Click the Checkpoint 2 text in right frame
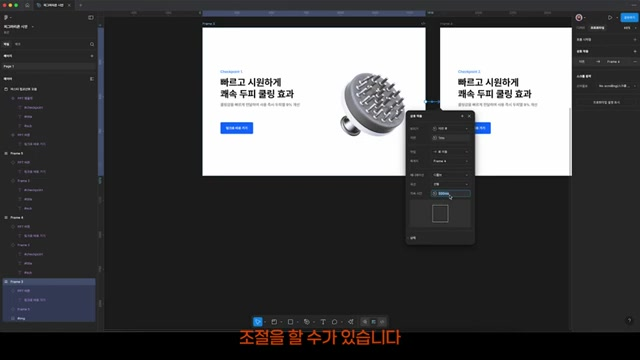This screenshot has height=360, width=640. click(x=469, y=72)
